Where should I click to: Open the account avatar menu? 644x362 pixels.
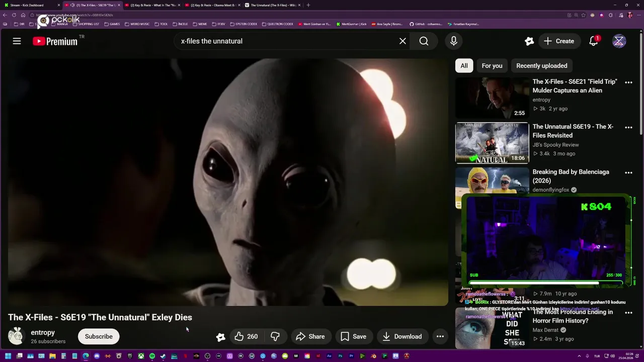(x=619, y=41)
